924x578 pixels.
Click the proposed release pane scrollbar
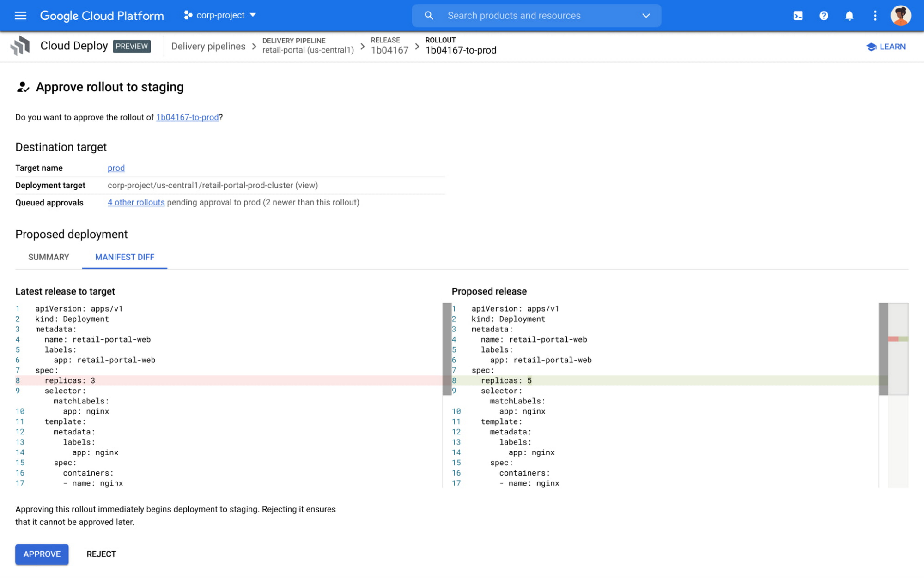coord(883,349)
